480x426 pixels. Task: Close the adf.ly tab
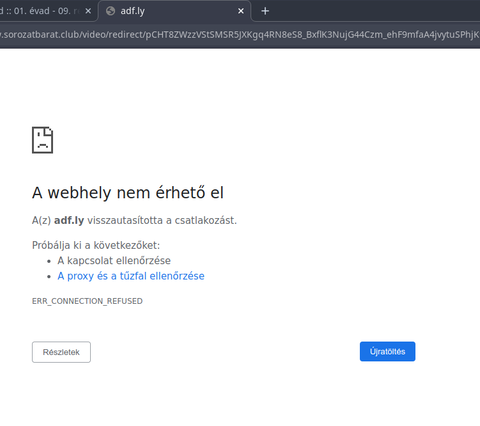tap(241, 11)
